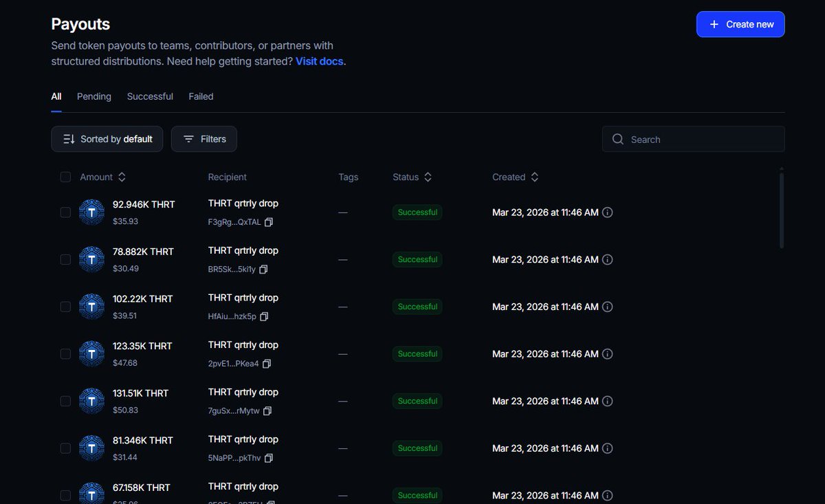
Task: Switch to the Successful tab
Action: click(x=150, y=96)
